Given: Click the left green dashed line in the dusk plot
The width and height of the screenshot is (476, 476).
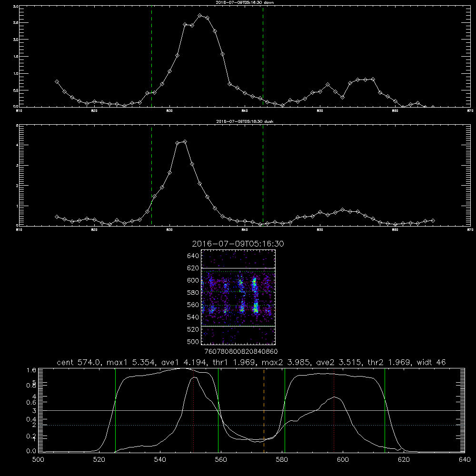Looking at the screenshot, I should [x=151, y=176].
